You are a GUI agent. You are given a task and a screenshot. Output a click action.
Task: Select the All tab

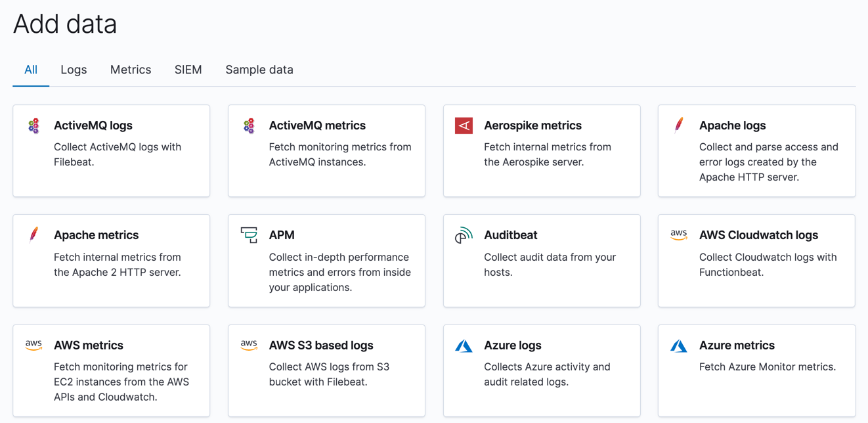[x=30, y=70]
